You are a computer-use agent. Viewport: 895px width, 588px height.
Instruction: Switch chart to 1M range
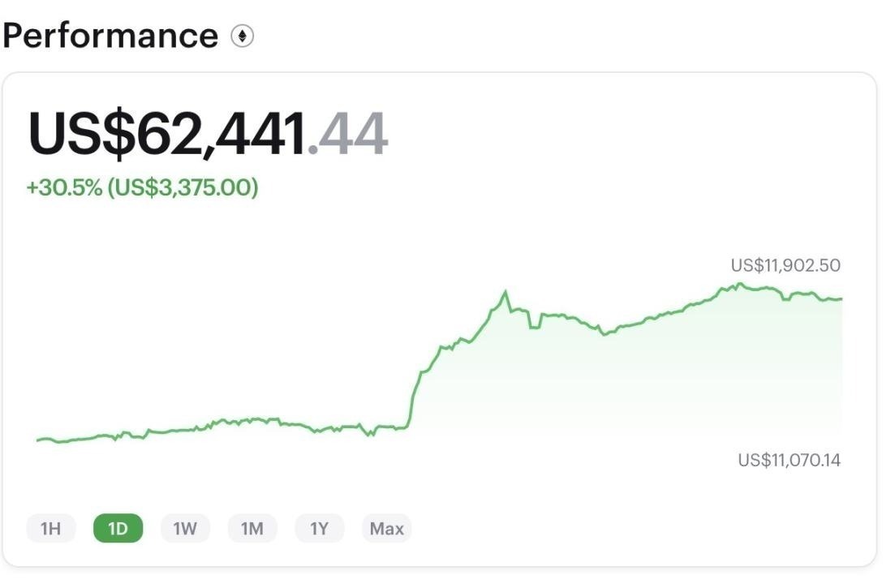pyautogui.click(x=252, y=529)
